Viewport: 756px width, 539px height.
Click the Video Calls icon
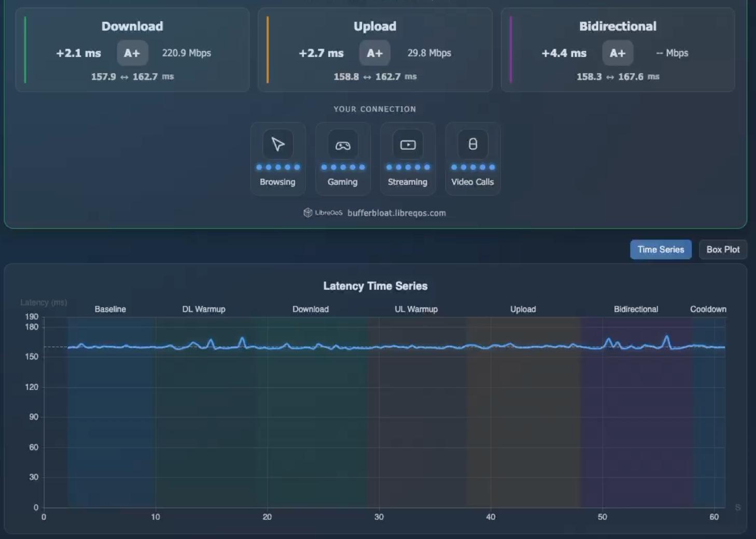(x=472, y=144)
